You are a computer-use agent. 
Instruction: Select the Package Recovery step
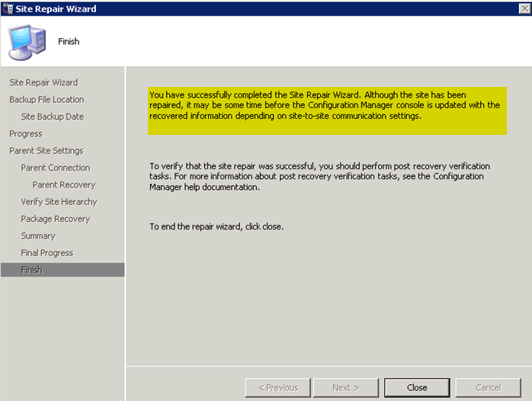56,219
